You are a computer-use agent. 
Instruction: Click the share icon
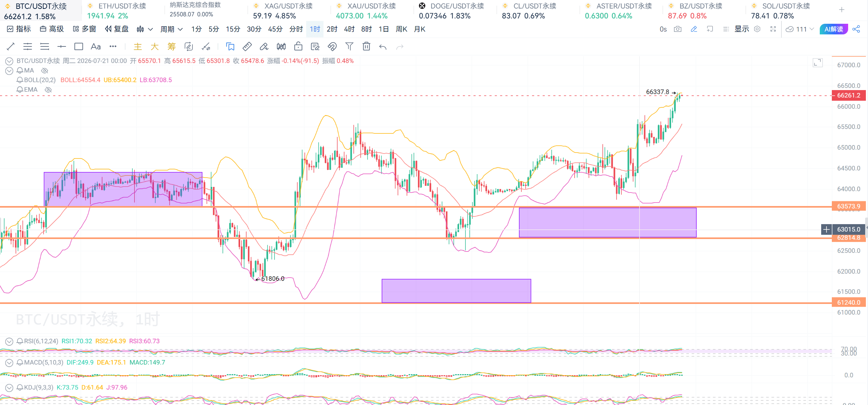856,29
